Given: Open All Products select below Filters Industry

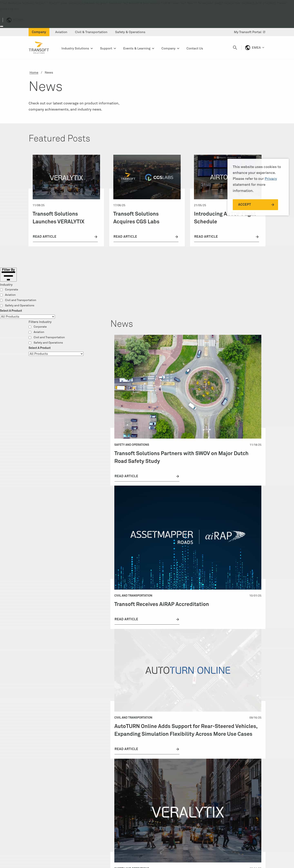Looking at the screenshot, I should coord(56,354).
